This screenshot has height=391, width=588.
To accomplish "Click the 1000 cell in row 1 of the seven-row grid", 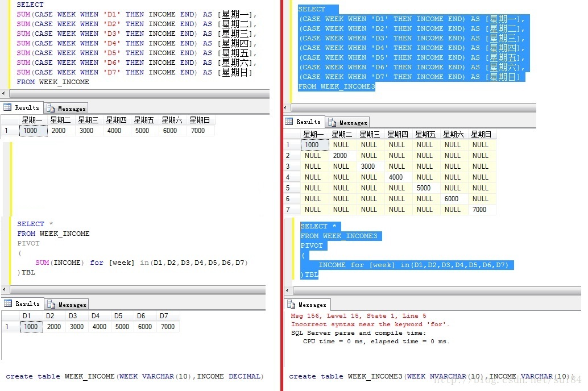I will tap(314, 145).
